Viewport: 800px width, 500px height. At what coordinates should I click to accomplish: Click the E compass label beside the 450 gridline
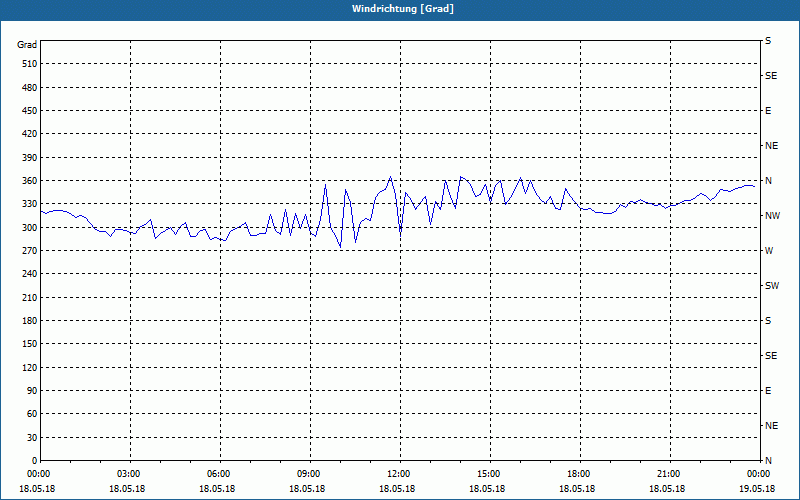(768, 111)
